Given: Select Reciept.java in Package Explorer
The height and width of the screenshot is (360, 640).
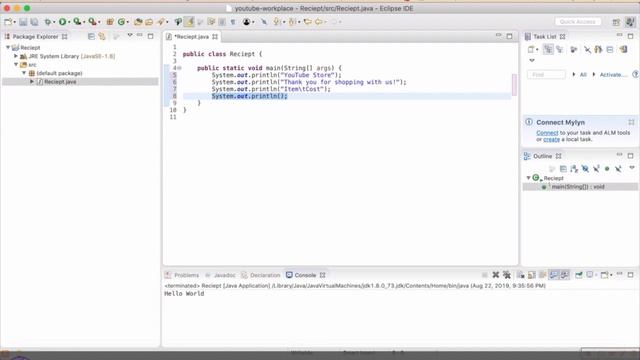Looking at the screenshot, I should pos(60,82).
